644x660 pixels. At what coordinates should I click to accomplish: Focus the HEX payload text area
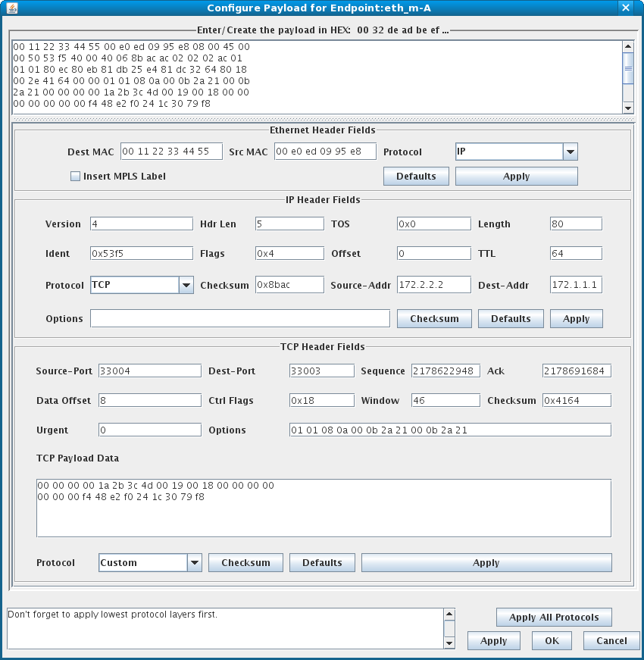pyautogui.click(x=317, y=77)
